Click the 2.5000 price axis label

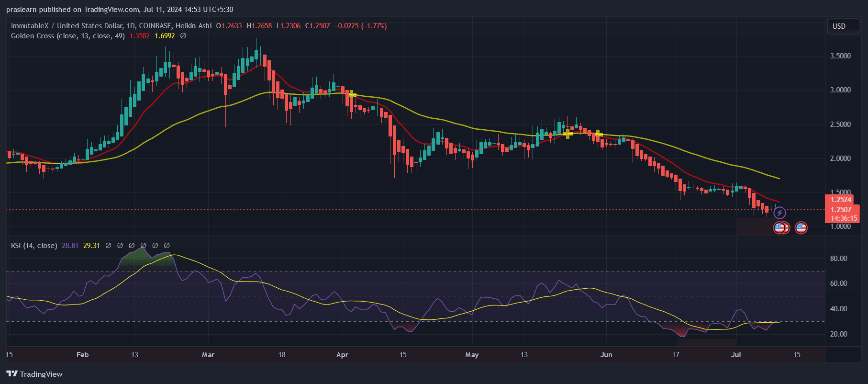point(840,124)
